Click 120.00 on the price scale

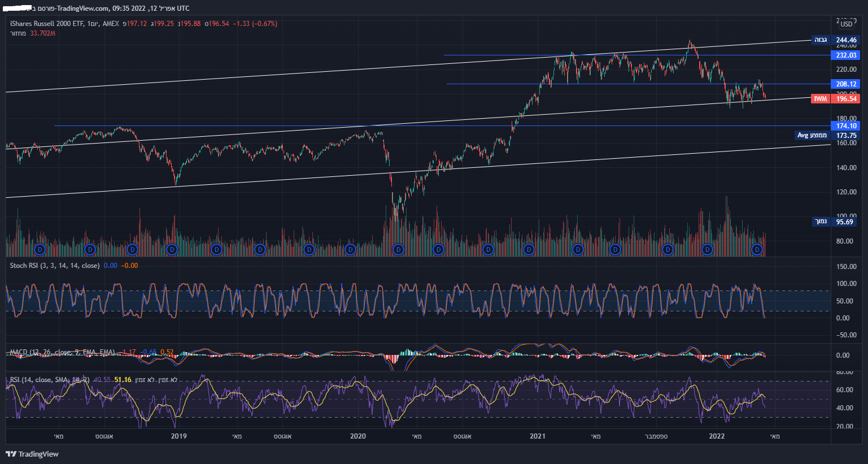(846, 192)
